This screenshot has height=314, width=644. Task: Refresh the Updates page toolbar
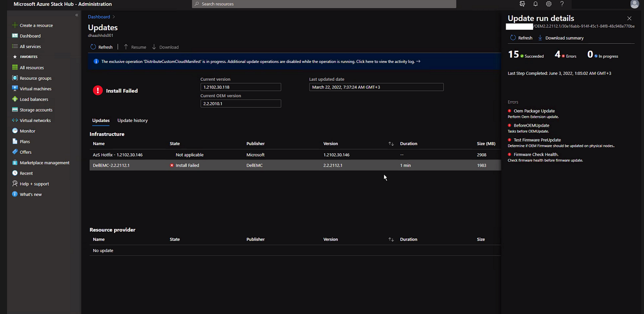[101, 47]
